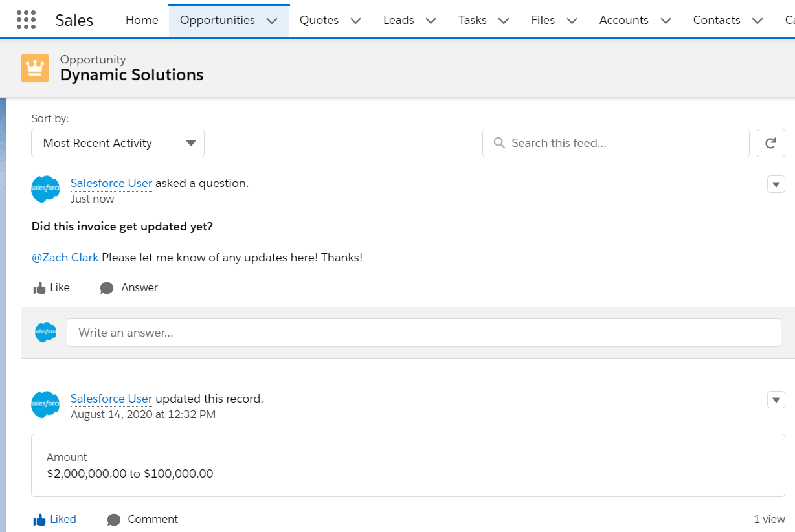Refresh the feed with the reload icon
Viewport: 795px width, 532px height.
coord(770,143)
